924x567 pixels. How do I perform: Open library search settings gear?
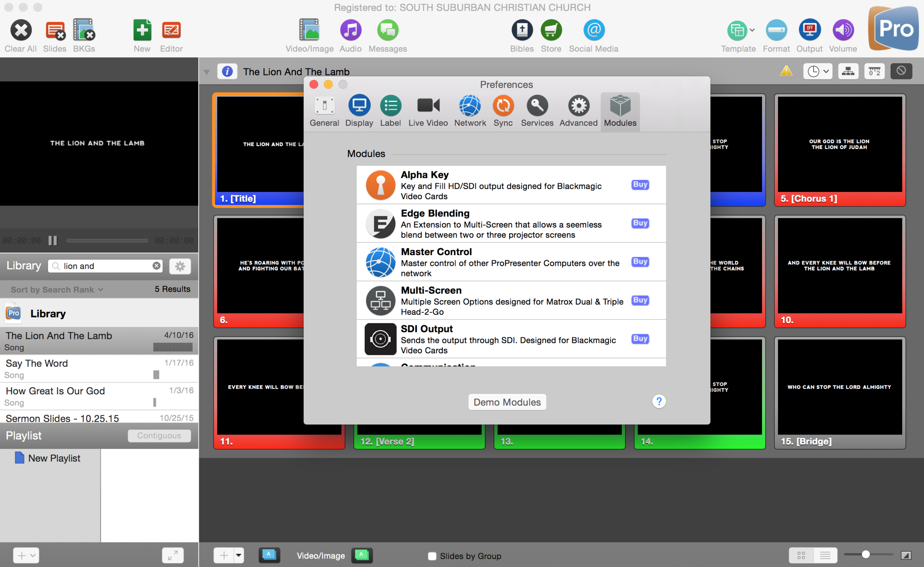[180, 266]
